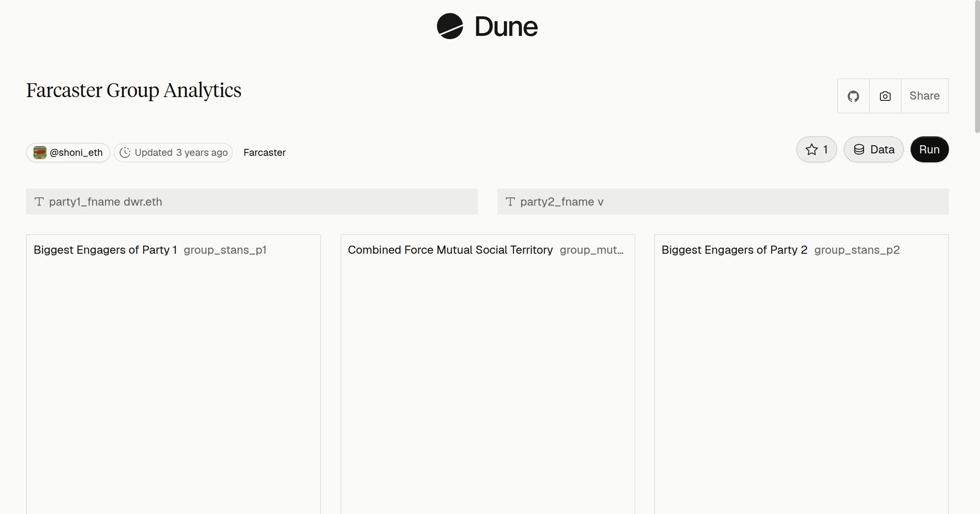Run the dashboard queries

point(929,149)
